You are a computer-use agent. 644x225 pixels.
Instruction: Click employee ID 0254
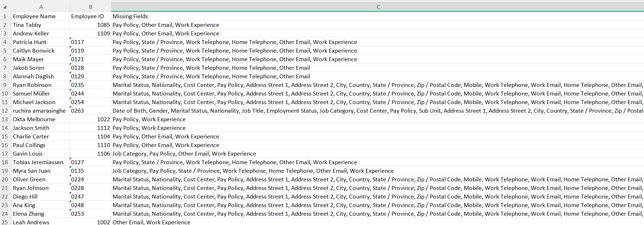(x=90, y=102)
